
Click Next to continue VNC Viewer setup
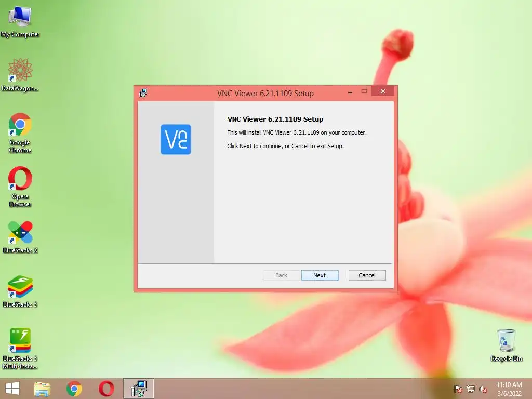[x=320, y=275]
